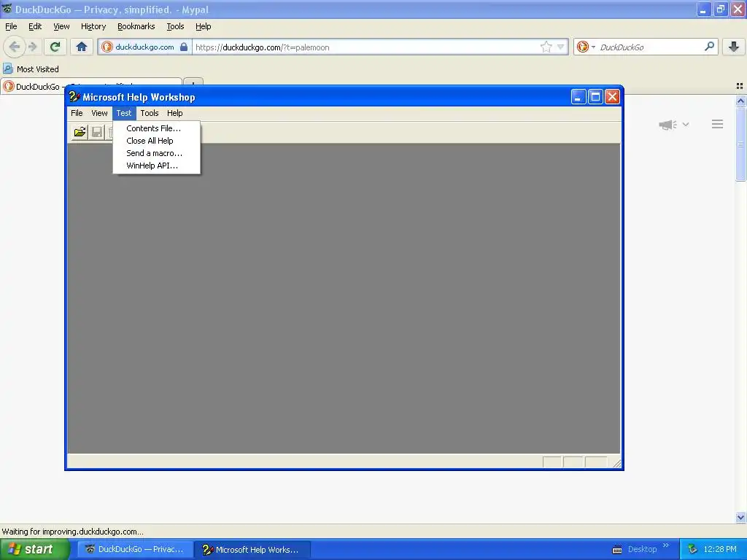
Task: Switch to DuckDuckGo taskbar button
Action: point(135,549)
